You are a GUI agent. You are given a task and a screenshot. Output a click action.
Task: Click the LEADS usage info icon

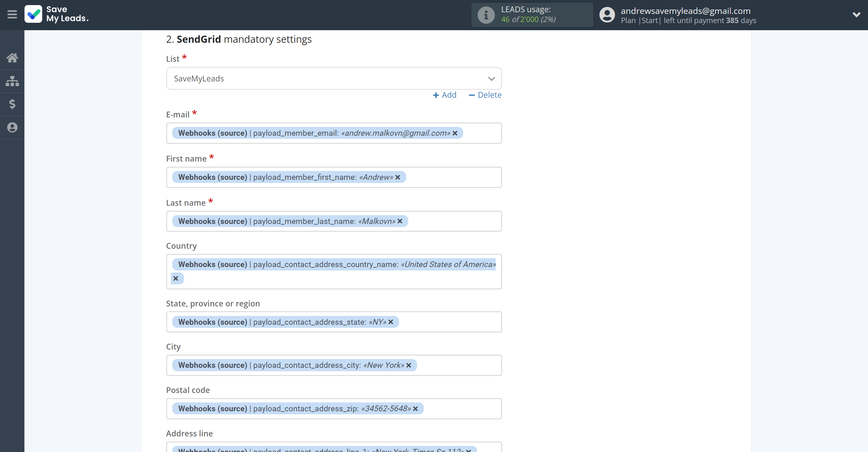pos(486,15)
